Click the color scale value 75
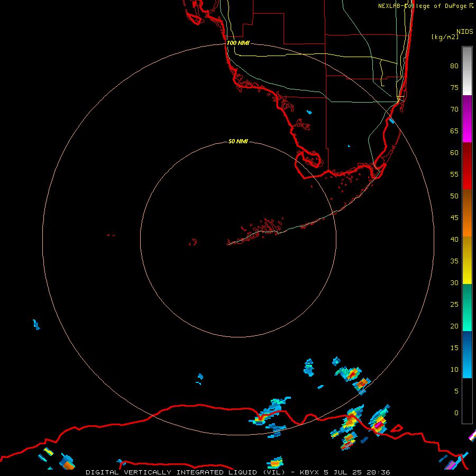This screenshot has height=476, width=476. tap(454, 87)
